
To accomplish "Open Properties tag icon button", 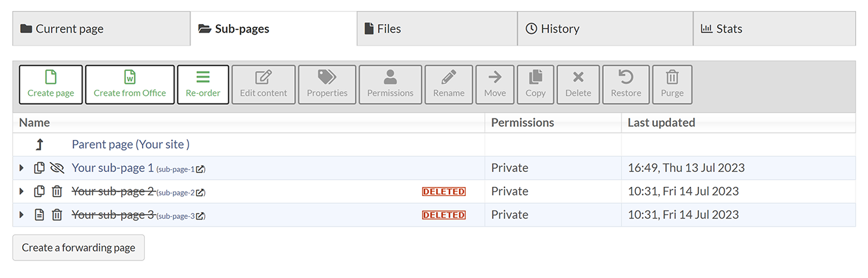I will pos(327,85).
